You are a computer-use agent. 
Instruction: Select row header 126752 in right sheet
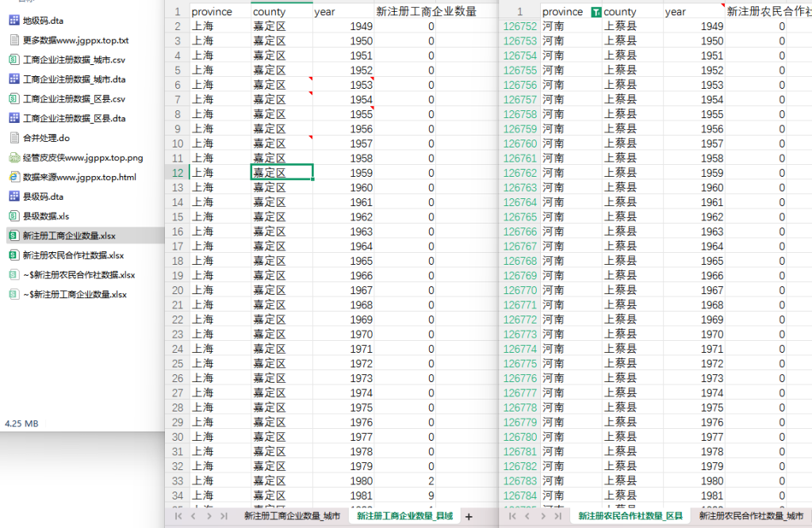pos(520,26)
